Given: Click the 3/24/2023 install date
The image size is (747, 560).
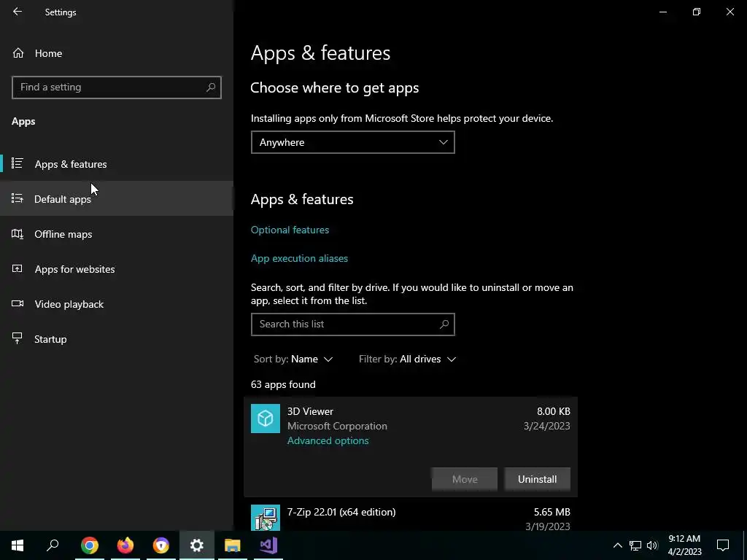Looking at the screenshot, I should 546,426.
